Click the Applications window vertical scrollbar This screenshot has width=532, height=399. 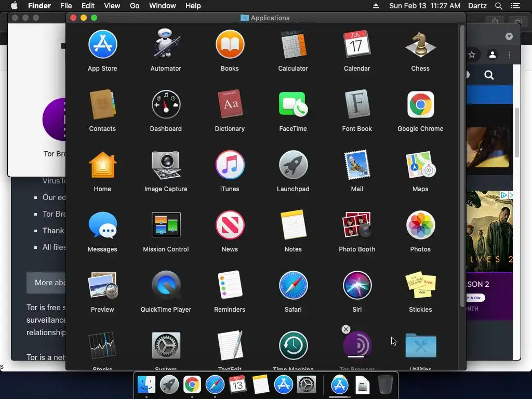click(462, 166)
